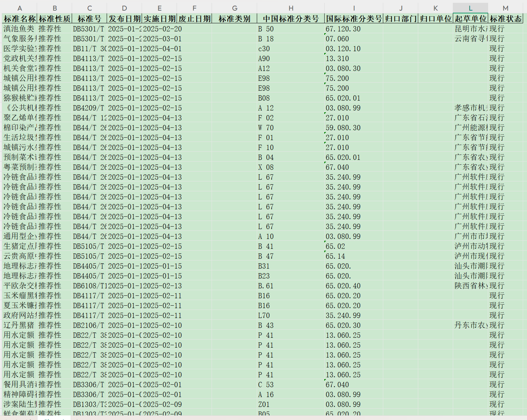The width and height of the screenshot is (527, 420).
Task: Select the classification cell B.61
Action: coord(291,286)
